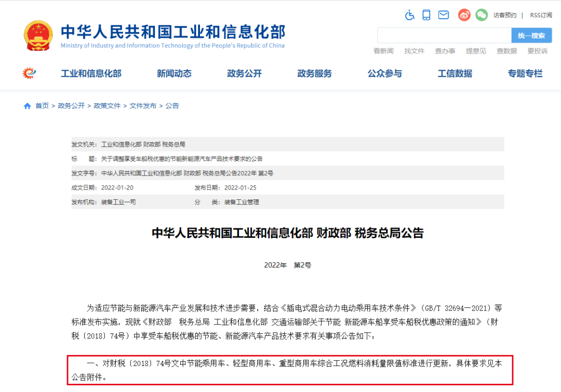Click the 访客预约 visitor reservation link
This screenshot has height=392, width=561.
[x=504, y=15]
